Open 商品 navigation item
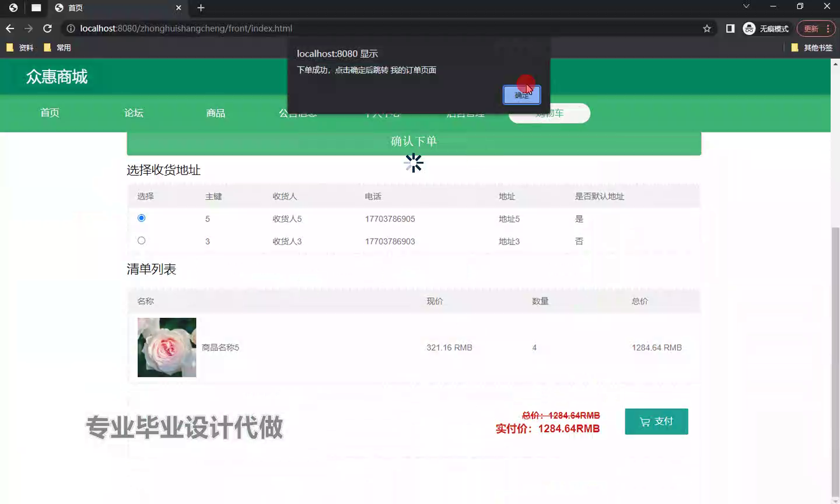Viewport: 840px width, 504px height. (x=215, y=113)
